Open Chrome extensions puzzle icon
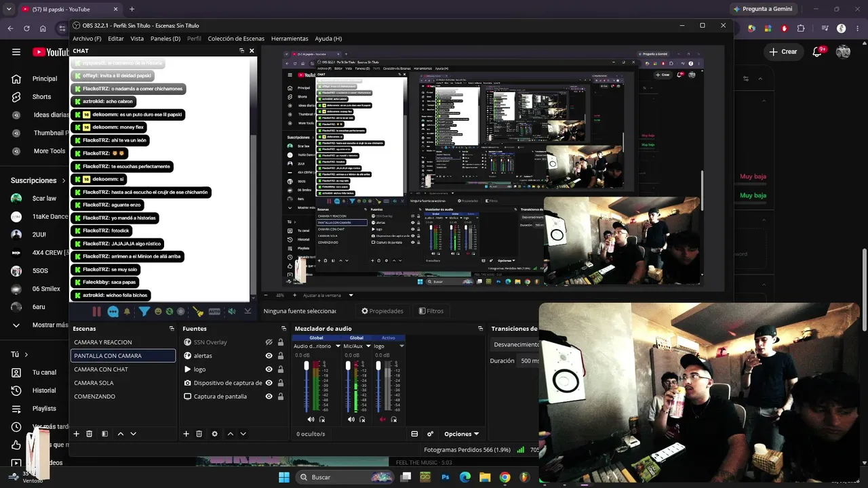The height and width of the screenshot is (488, 868). click(x=801, y=28)
